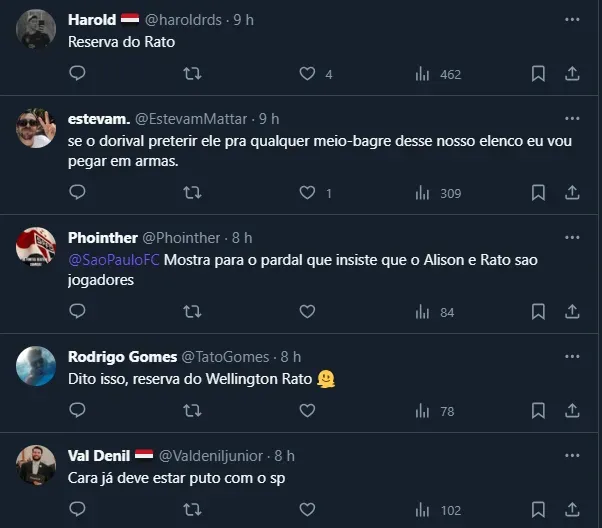Open the @SaoPauloFC mention link
This screenshot has width=602, height=528.
pyautogui.click(x=112, y=260)
